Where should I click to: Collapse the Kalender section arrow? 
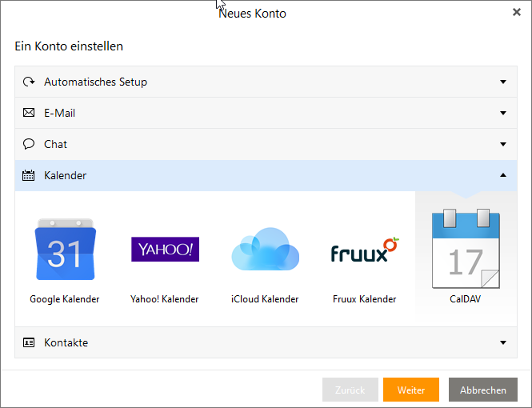click(x=503, y=175)
